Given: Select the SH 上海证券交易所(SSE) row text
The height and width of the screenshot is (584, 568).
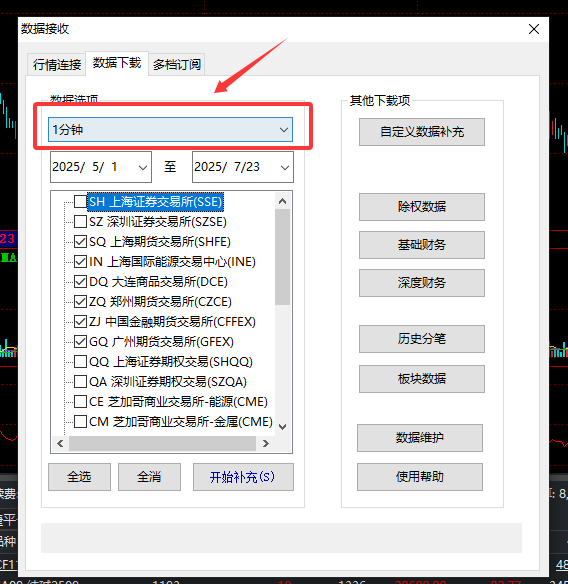Looking at the screenshot, I should click(155, 202).
